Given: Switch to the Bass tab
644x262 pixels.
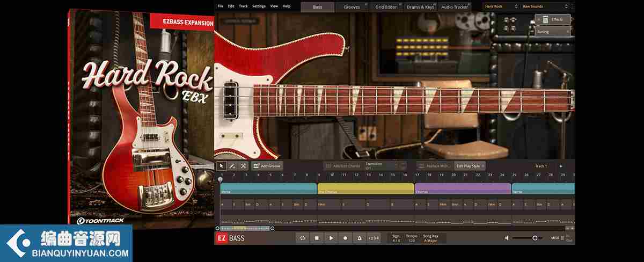Looking at the screenshot, I should tap(318, 7).
